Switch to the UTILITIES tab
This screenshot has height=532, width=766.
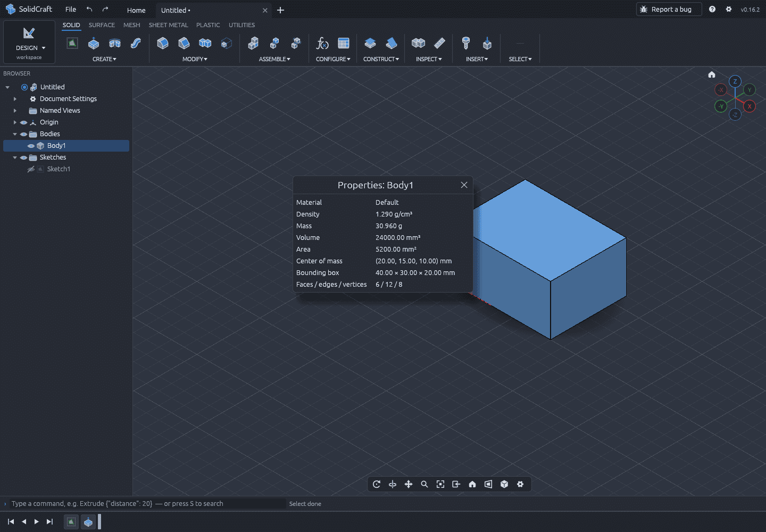pos(242,25)
